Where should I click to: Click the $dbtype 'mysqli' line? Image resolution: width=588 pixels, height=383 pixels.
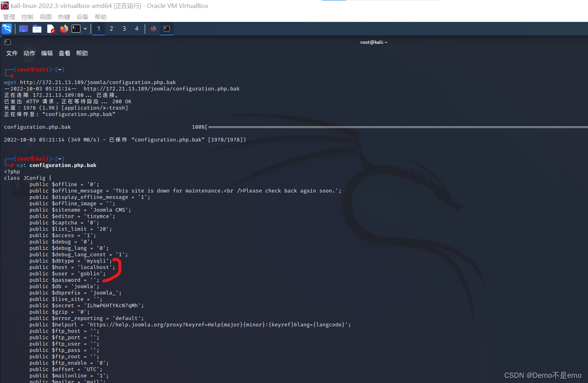point(71,261)
